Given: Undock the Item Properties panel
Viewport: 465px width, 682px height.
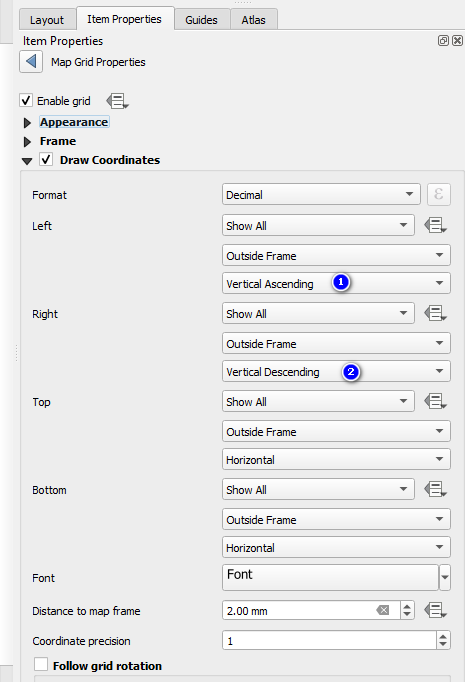Looking at the screenshot, I should (443, 40).
